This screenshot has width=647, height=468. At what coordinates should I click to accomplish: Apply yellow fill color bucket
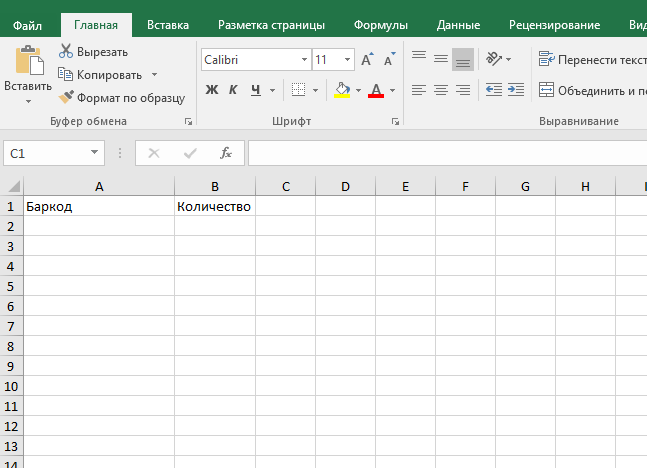(342, 90)
